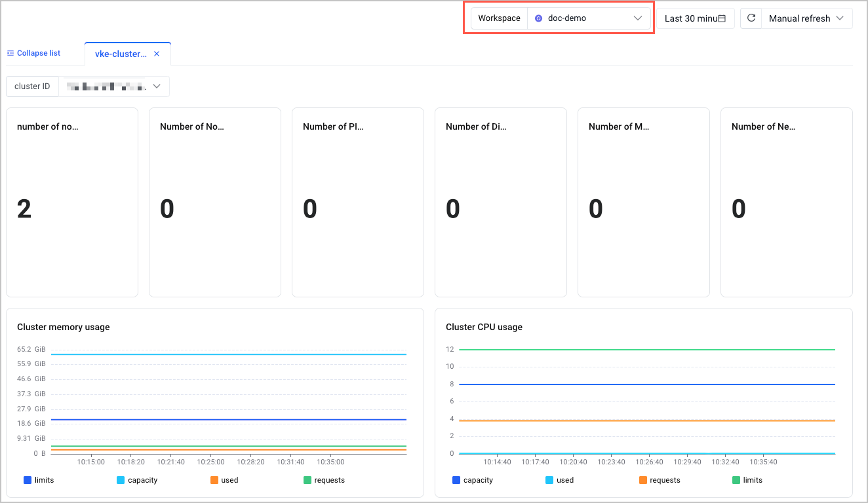Click the 10:14:40 CPU chart time label
The height and width of the screenshot is (503, 868).
point(497,462)
